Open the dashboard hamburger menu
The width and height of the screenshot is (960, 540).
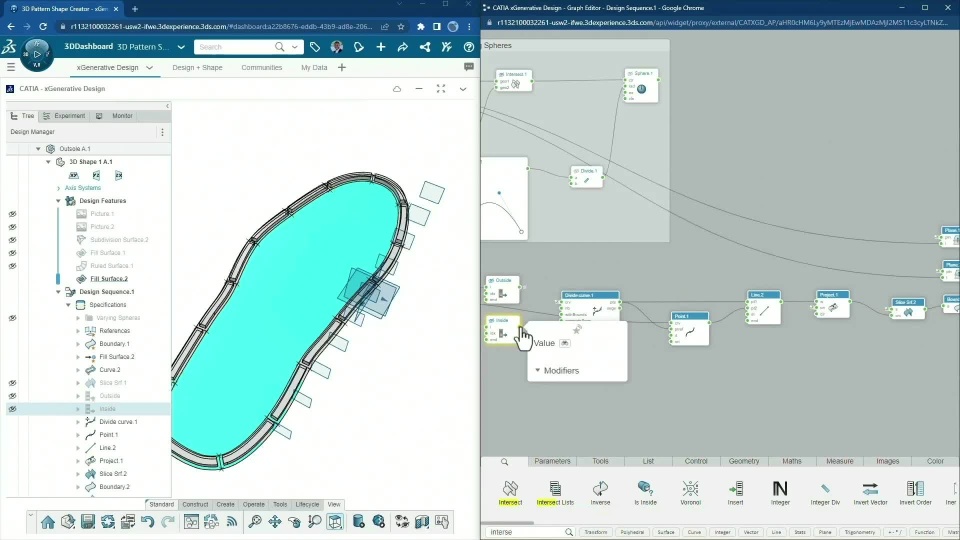tap(10, 67)
